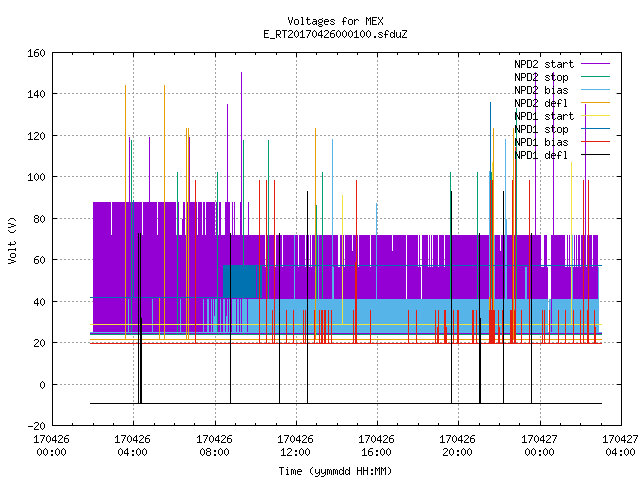The width and height of the screenshot is (640, 480).
Task: Click the '170426 16:00' x-axis tick label
Action: click(376, 446)
